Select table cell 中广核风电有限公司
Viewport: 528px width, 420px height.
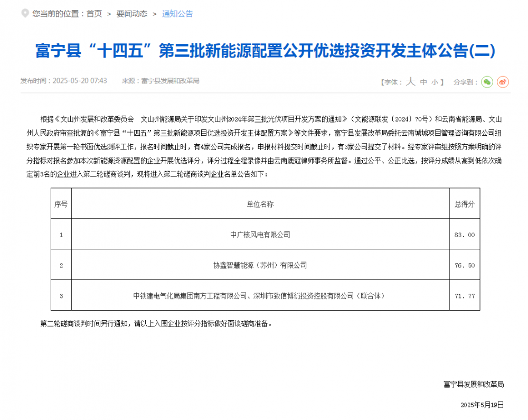tap(260, 235)
